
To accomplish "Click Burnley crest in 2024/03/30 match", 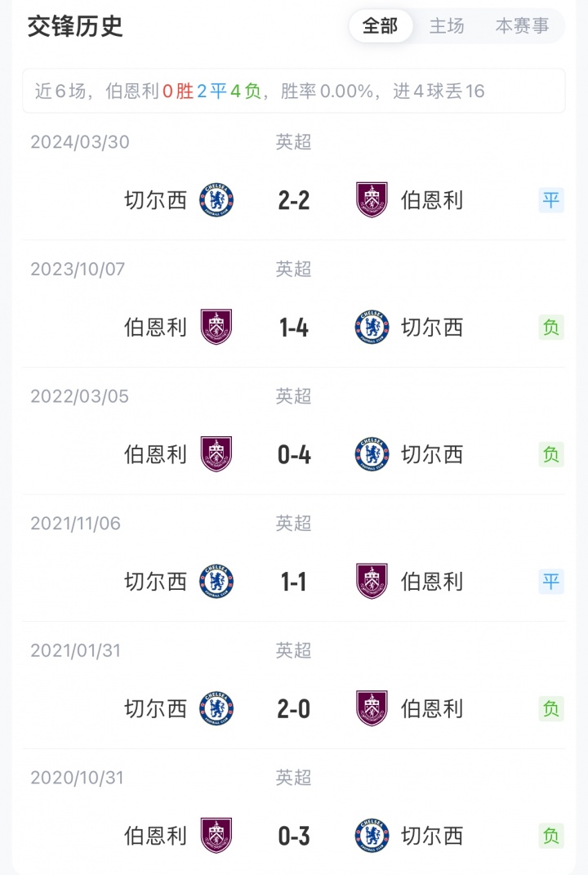I will pyautogui.click(x=372, y=200).
